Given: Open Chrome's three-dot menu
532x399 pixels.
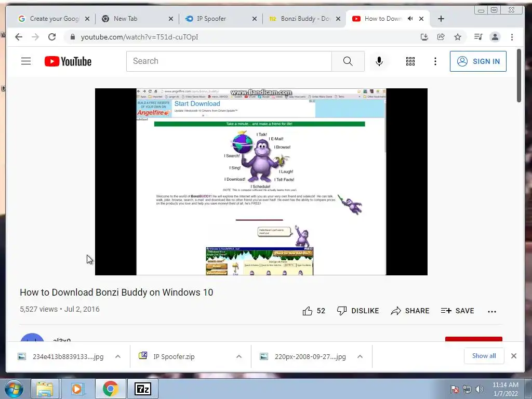Looking at the screenshot, I should [x=512, y=37].
